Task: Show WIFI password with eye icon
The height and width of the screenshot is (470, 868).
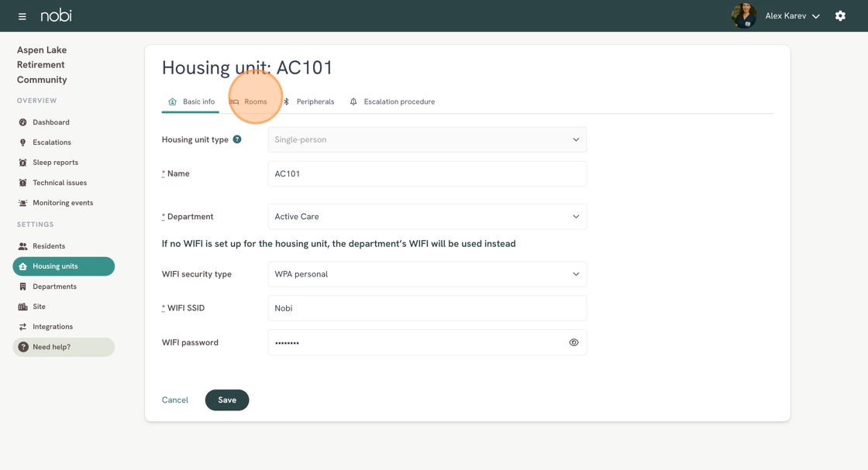Action: [x=573, y=342]
